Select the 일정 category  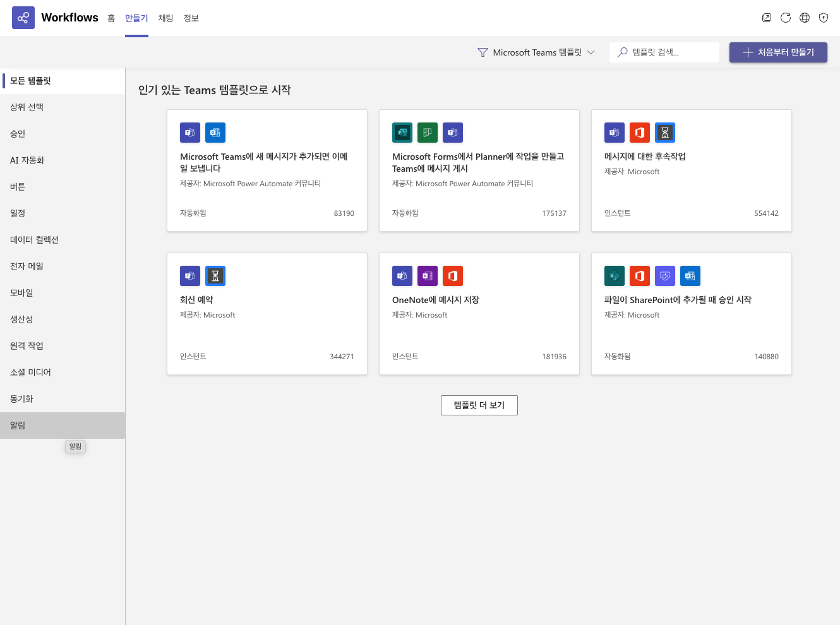pos(63,213)
